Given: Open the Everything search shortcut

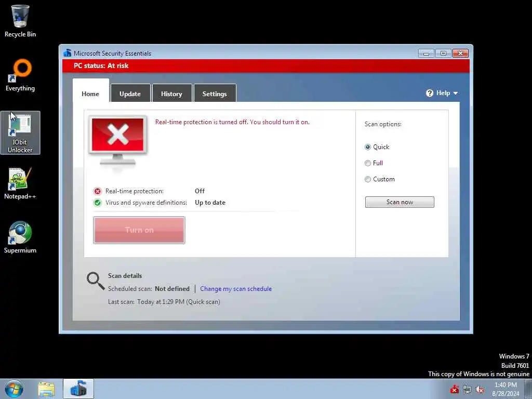Looking at the screenshot, I should coord(20,75).
